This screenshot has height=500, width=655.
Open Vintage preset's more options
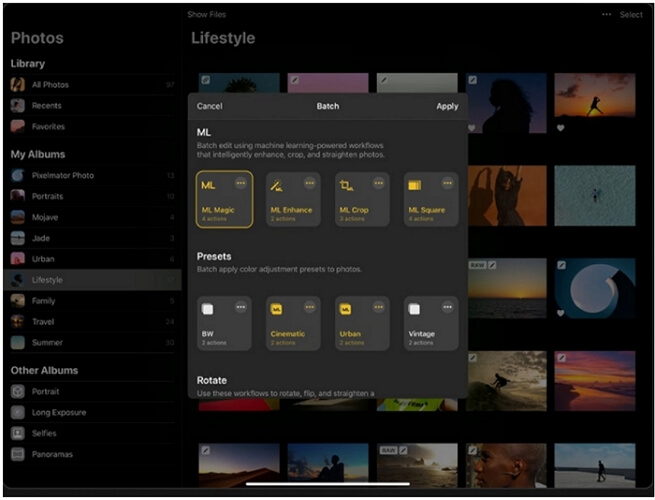point(447,307)
